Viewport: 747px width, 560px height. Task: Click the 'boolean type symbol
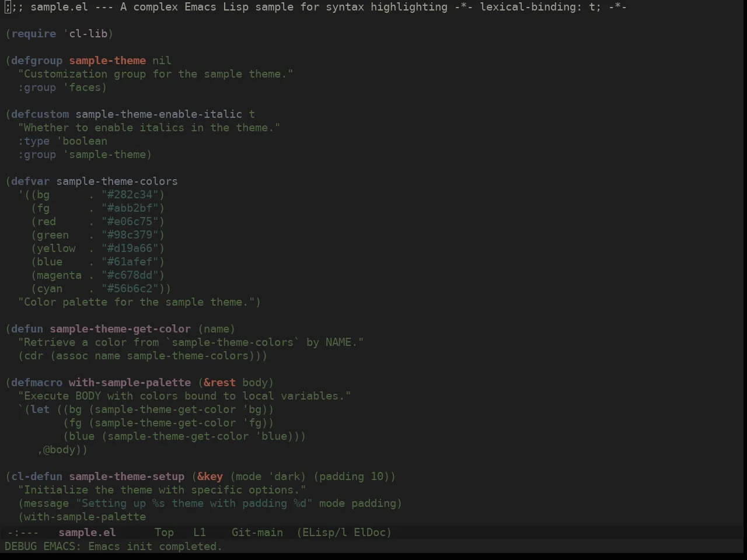[82, 141]
